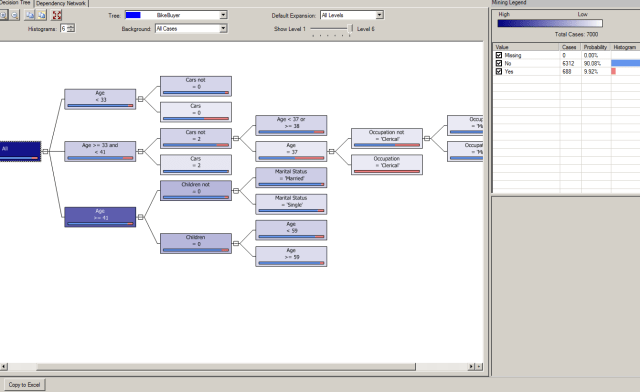Click the zoom in toolbar icon

3,15
